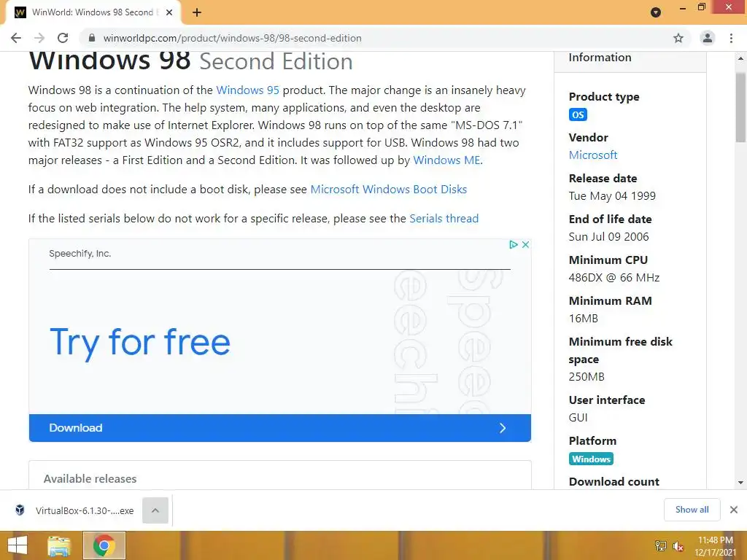Viewport: 747px width, 560px height.
Task: Click the Windows 98 Second Edition heading
Action: tap(190, 61)
